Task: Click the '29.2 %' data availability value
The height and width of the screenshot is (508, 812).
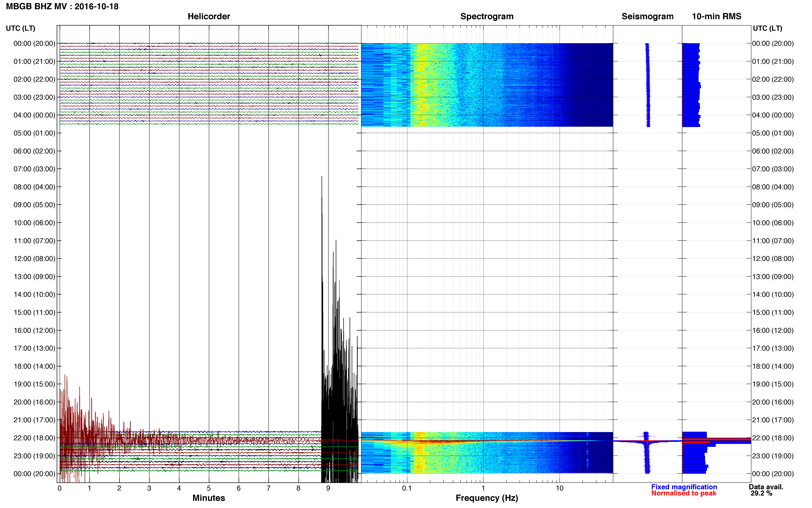Action: (761, 493)
